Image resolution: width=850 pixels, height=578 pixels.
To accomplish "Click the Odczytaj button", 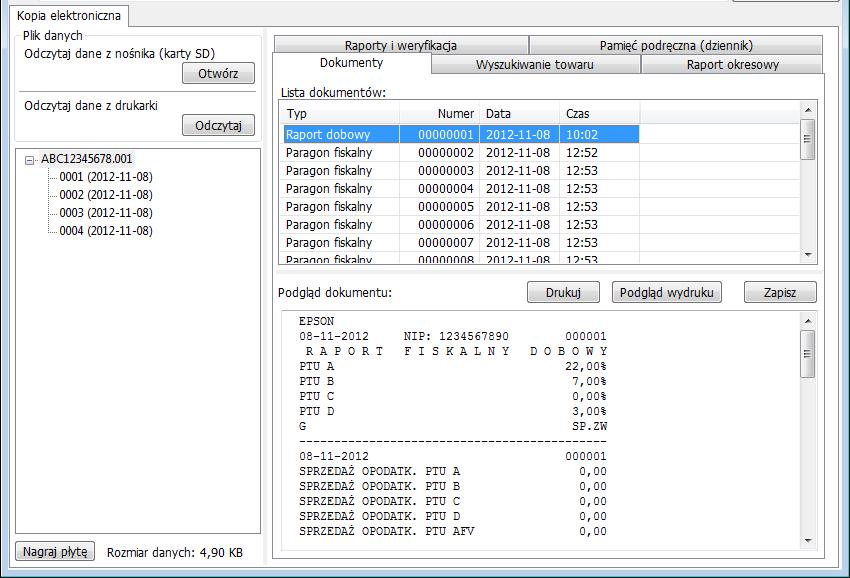I will click(218, 126).
